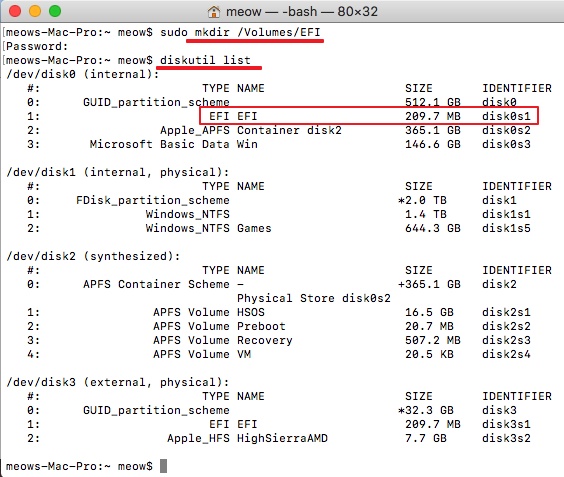
Task: Click the identifier 'disk2s1'
Action: coord(506,312)
